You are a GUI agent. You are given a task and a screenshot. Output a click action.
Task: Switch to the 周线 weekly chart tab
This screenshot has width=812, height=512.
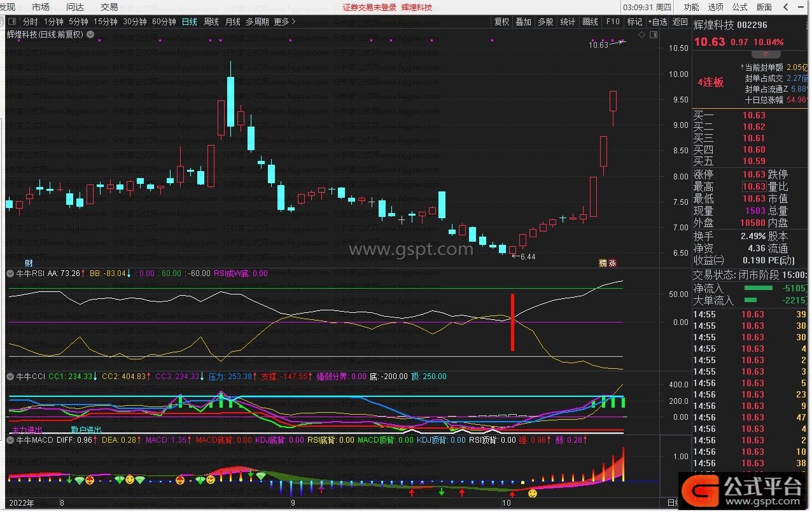[x=211, y=22]
